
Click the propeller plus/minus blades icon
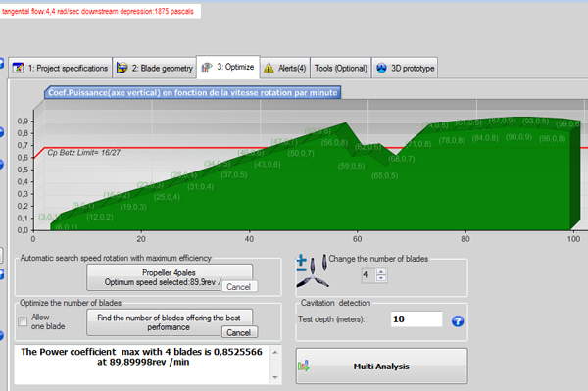(313, 270)
